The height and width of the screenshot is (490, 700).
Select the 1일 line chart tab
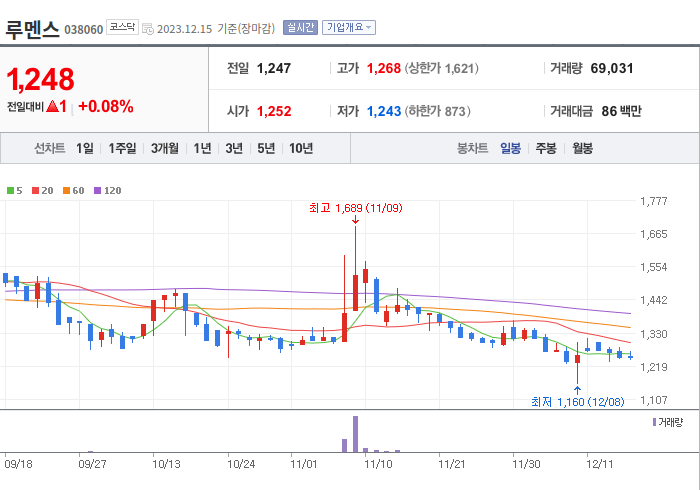[85, 148]
